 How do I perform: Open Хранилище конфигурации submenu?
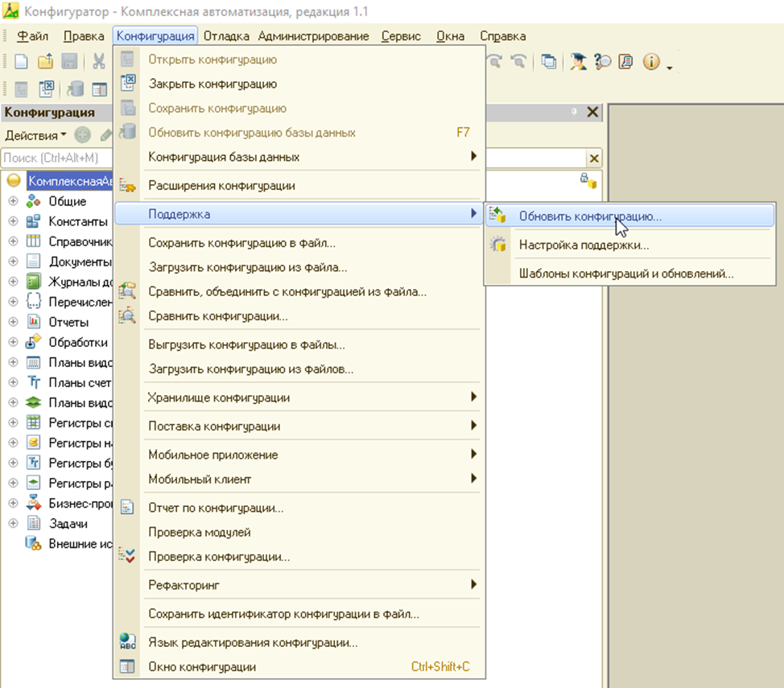coord(219,398)
